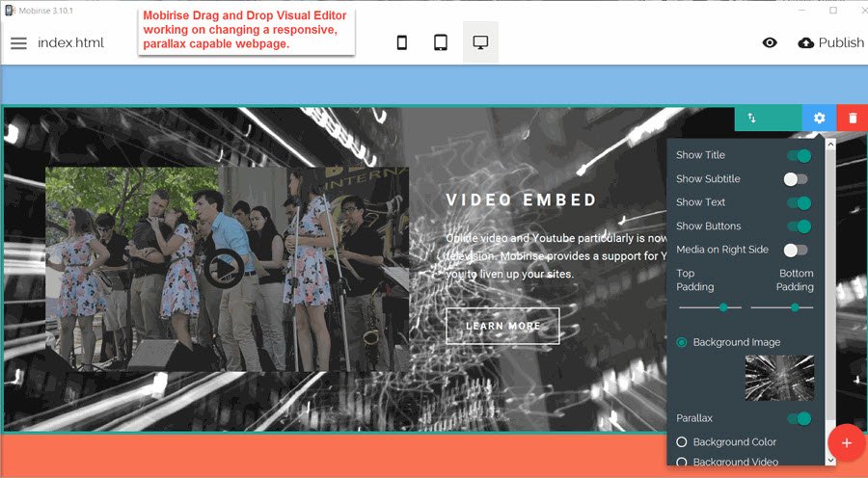Click the background image thumbnail
This screenshot has height=478, width=868.
point(779,378)
